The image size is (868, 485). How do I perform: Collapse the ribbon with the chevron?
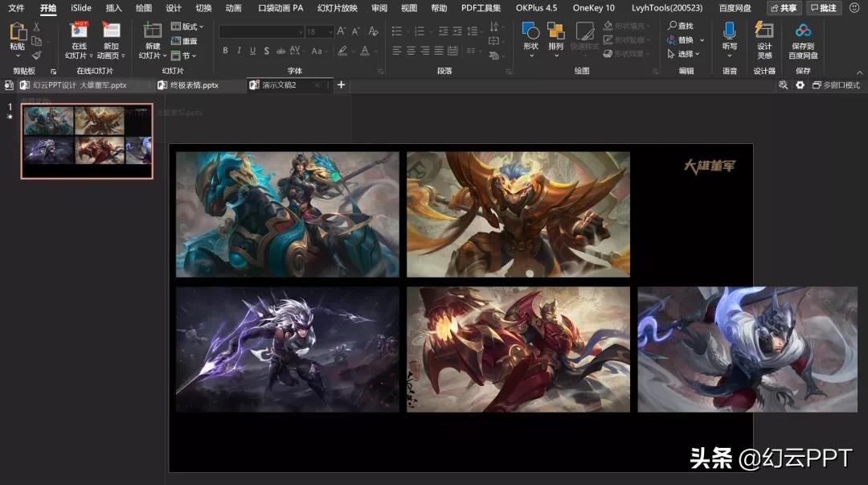859,72
